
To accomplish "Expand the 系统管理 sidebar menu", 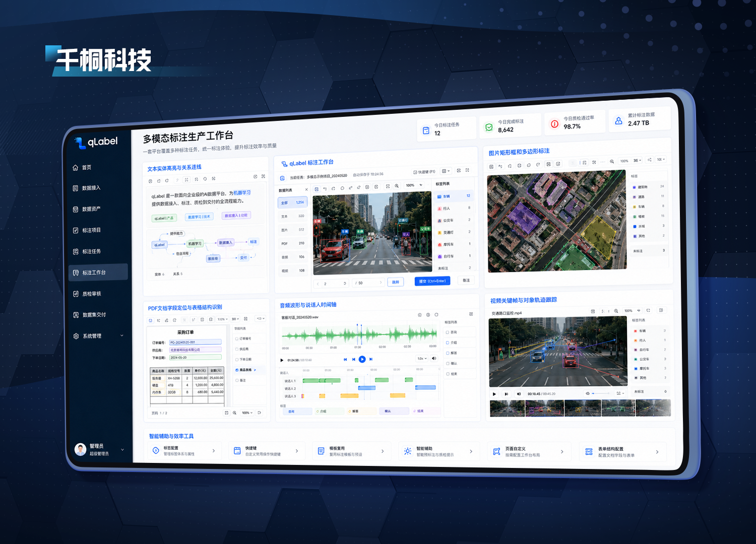I will (98, 336).
